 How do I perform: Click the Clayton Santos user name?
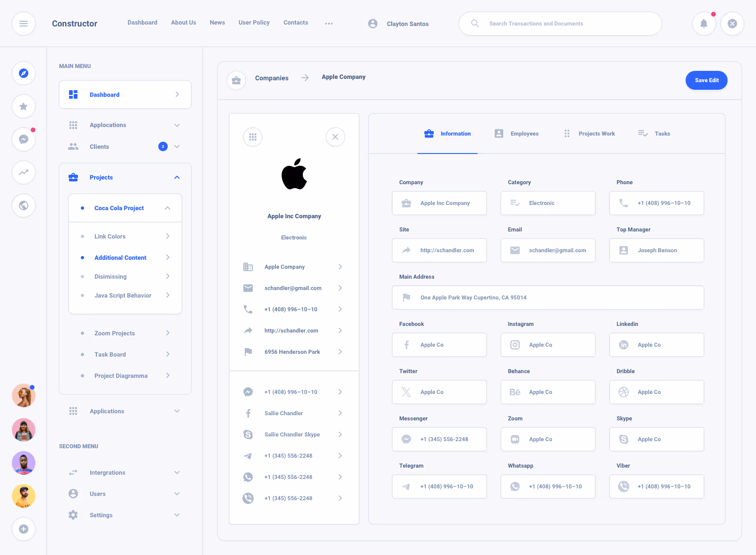click(408, 24)
